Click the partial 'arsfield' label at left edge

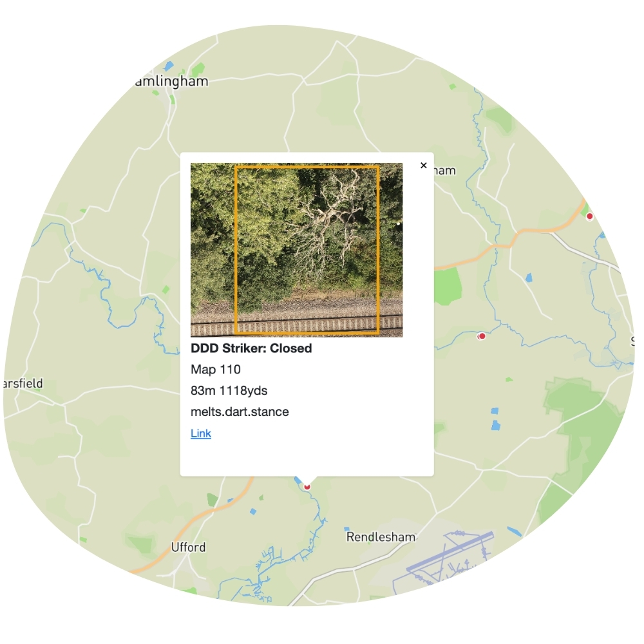(x=23, y=384)
